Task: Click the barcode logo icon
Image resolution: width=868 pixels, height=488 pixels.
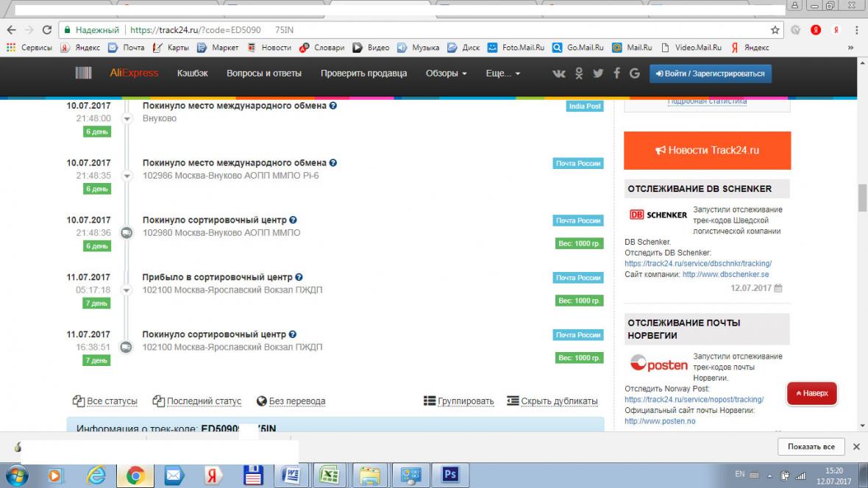Action: [x=84, y=73]
